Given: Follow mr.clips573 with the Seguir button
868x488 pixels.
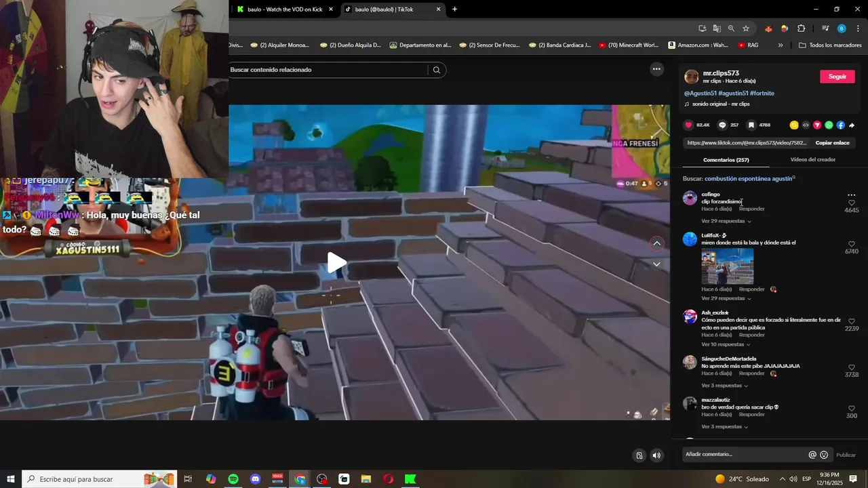Looking at the screenshot, I should 837,77.
